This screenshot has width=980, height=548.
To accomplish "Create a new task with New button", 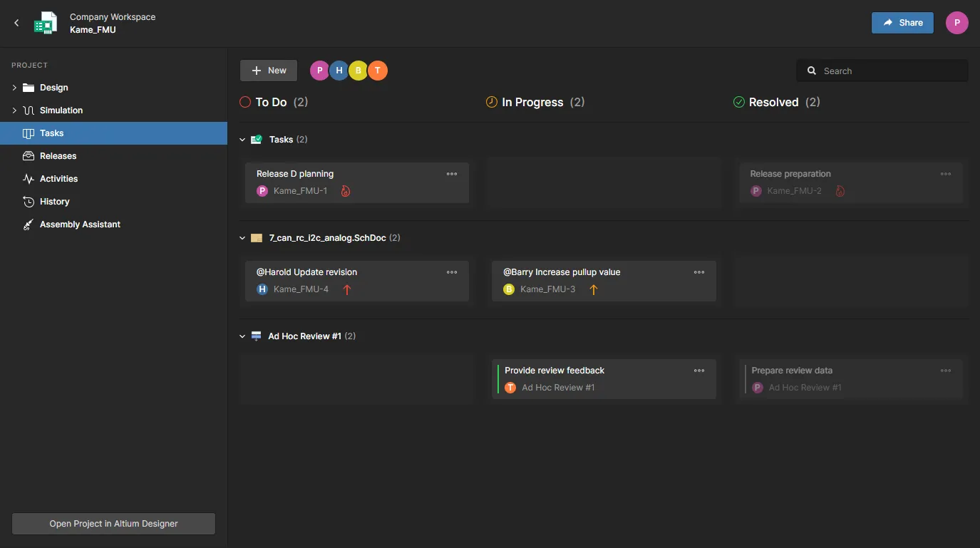I will coord(269,71).
